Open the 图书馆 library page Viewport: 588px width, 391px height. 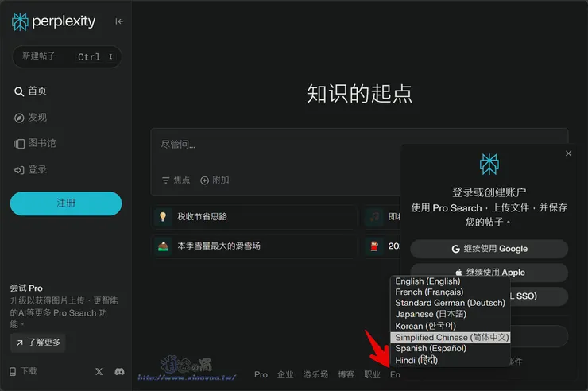35,143
